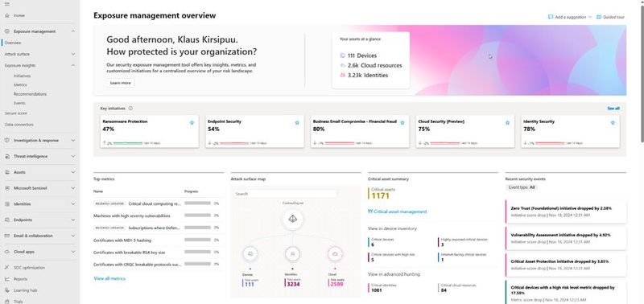
Task: Open Recommendations in the sidebar
Action: pos(30,94)
